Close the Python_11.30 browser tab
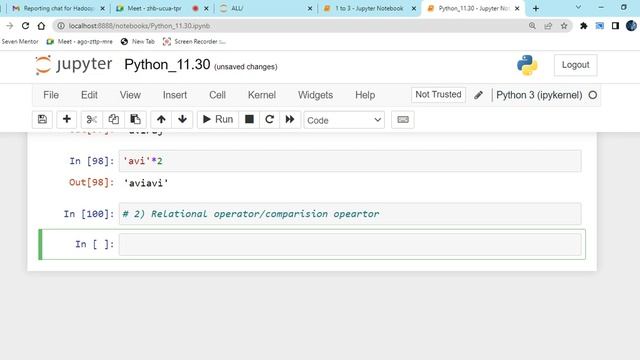This screenshot has width=640, height=360. point(517,8)
